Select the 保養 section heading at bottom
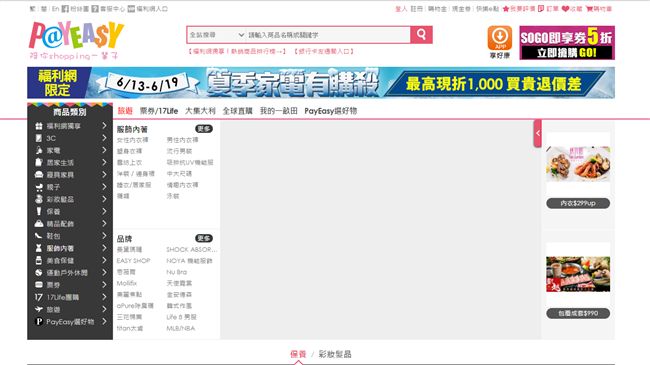This screenshot has height=365, width=650. pos(298,354)
